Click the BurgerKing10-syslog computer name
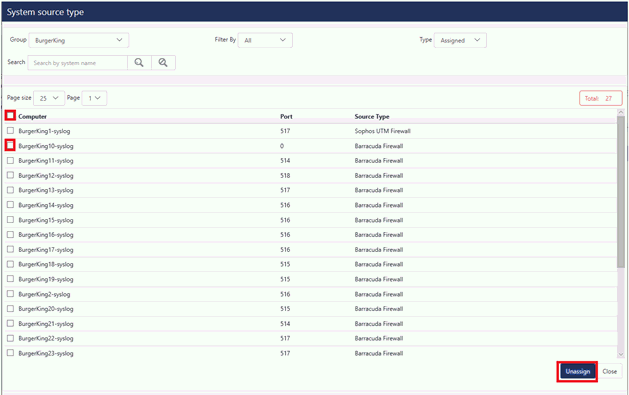Image resolution: width=629 pixels, height=395 pixels. (x=46, y=146)
